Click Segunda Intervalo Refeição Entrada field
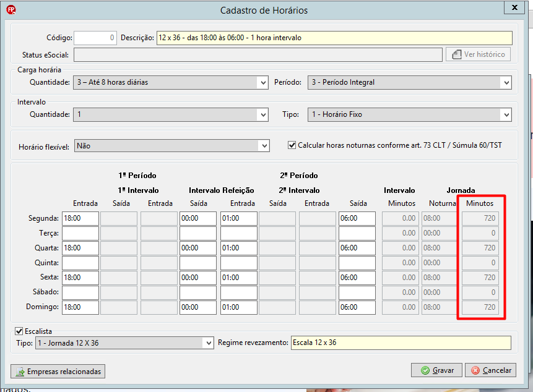This screenshot has width=533, height=392. [x=239, y=219]
